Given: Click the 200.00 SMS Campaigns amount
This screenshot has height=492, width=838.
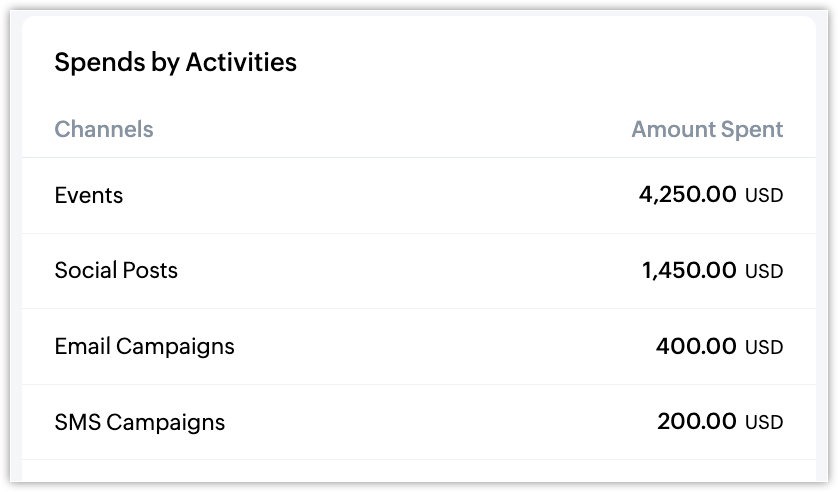Looking at the screenshot, I should point(696,422).
